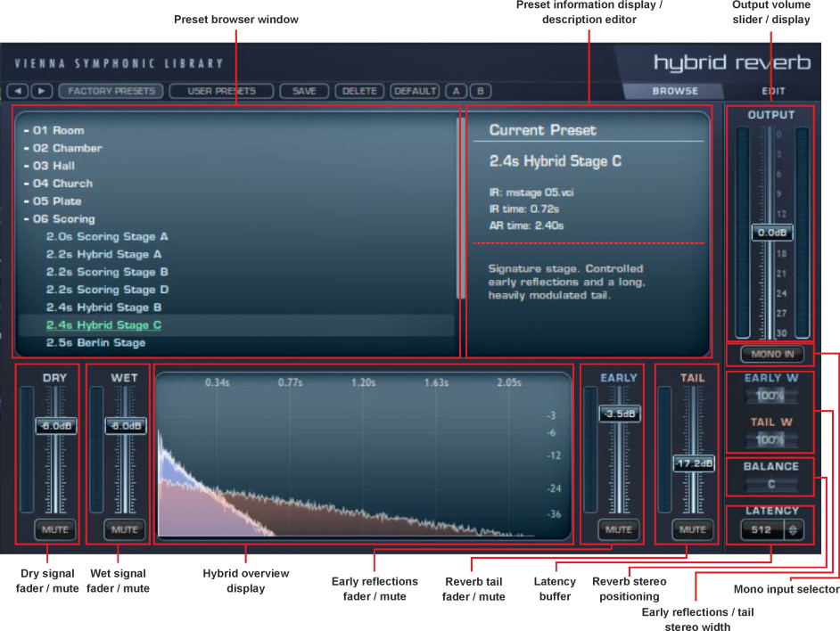840x631 pixels.
Task: Collapse the 04 Church category
Action: pyautogui.click(x=58, y=184)
